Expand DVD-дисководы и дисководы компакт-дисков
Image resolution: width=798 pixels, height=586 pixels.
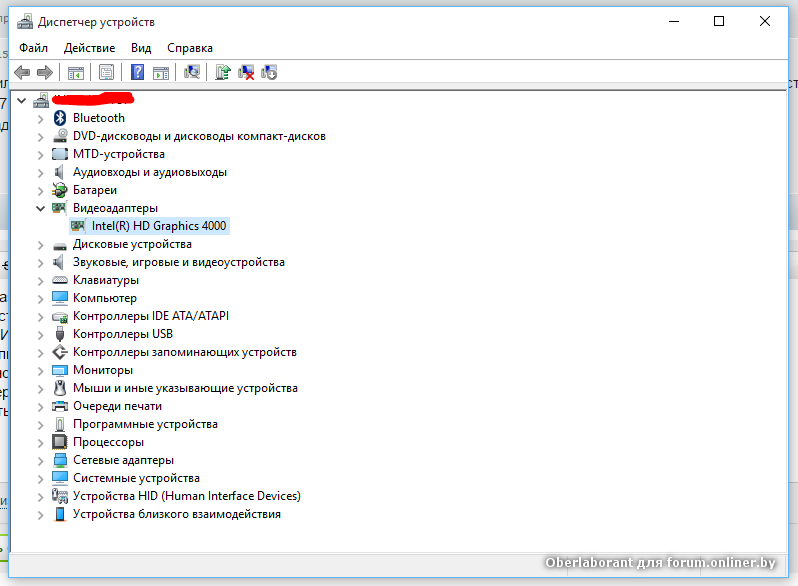(x=41, y=136)
